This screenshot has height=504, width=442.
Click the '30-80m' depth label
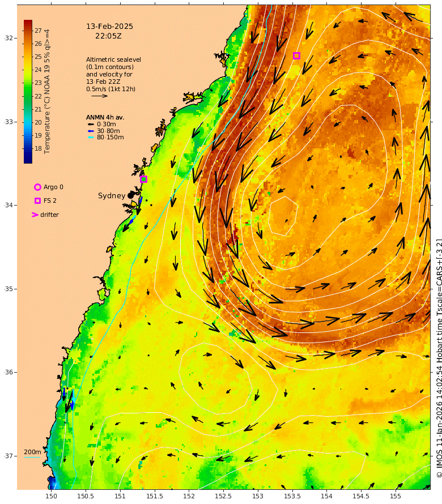(x=108, y=131)
